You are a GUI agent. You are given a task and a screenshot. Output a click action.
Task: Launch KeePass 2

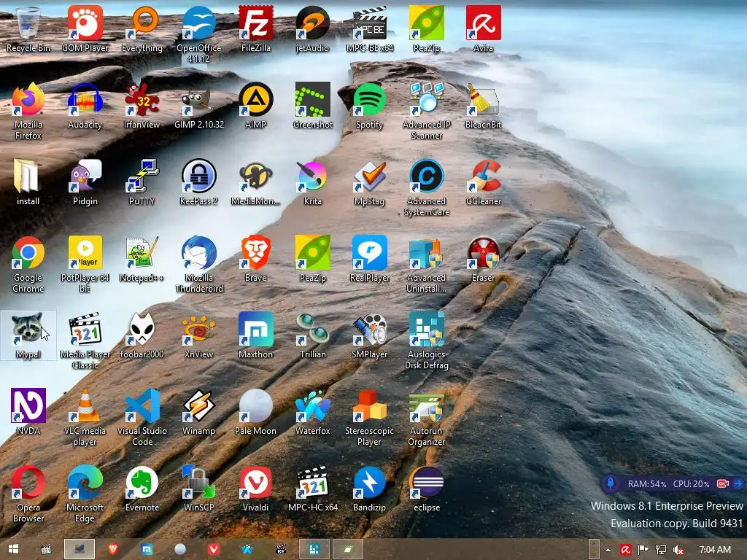198,182
